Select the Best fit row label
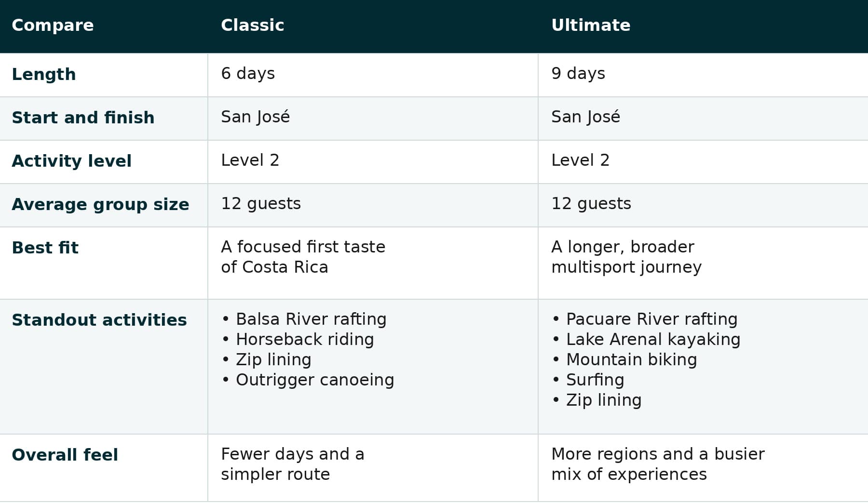The image size is (868, 503). pyautogui.click(x=45, y=248)
